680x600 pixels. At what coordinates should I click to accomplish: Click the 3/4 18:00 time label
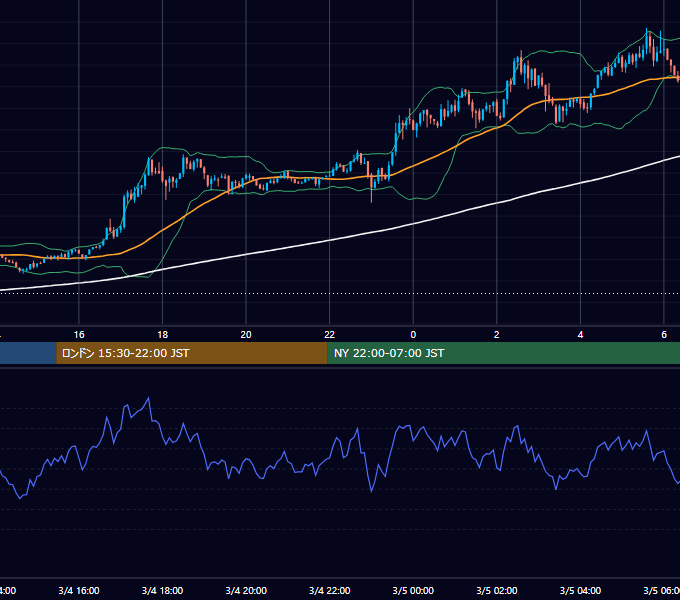click(x=163, y=590)
